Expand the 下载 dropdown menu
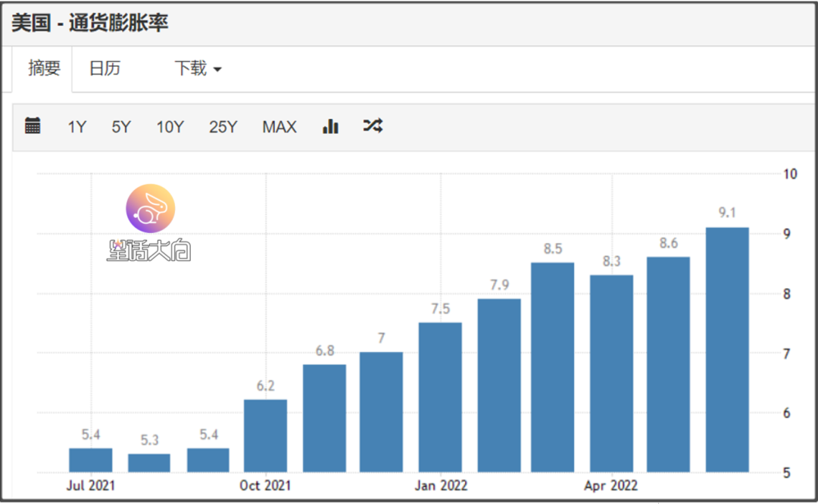 tap(198, 68)
